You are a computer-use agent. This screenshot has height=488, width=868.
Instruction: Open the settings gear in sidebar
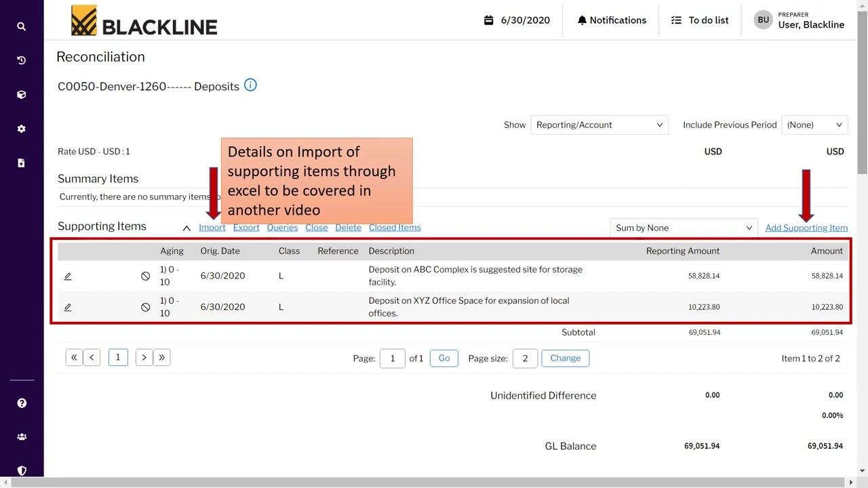22,129
